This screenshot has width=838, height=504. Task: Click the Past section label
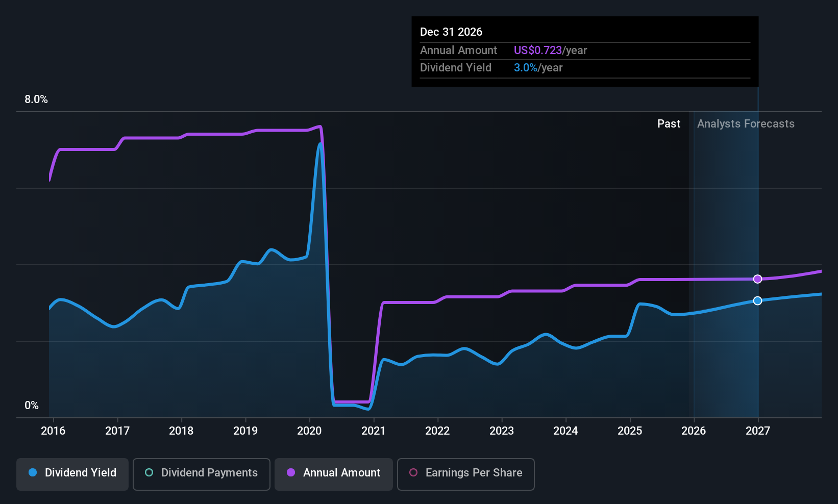coord(669,124)
